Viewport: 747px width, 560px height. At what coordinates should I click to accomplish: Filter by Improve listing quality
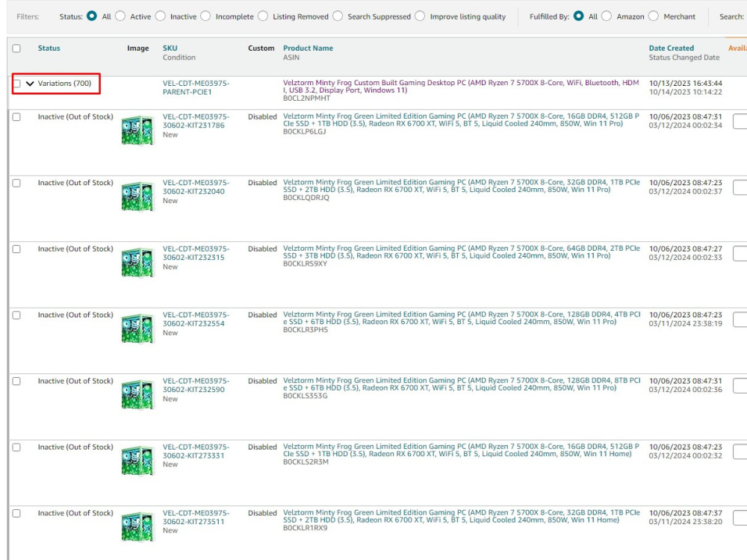click(x=420, y=16)
